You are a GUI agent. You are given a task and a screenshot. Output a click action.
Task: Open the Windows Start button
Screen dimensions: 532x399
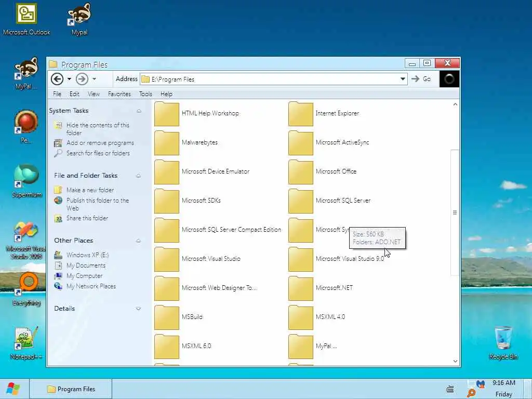[14, 389]
